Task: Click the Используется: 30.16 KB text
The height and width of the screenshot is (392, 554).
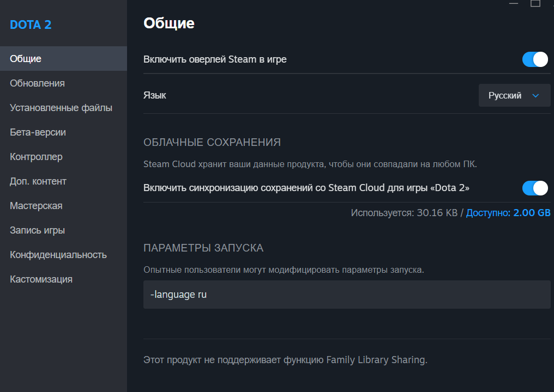Action: click(404, 213)
